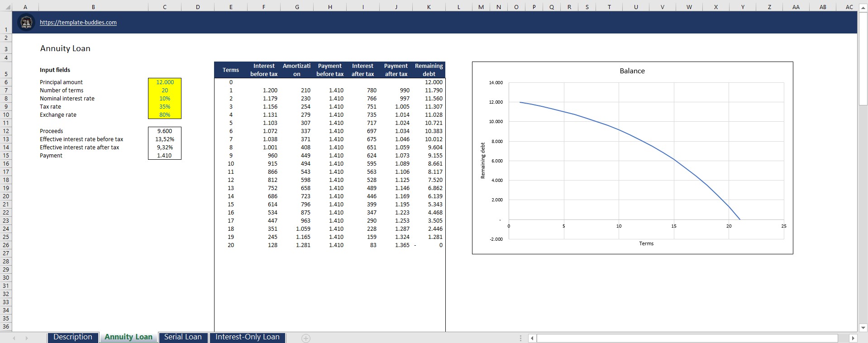The height and width of the screenshot is (343, 868).
Task: Click the Payment after tax header
Action: coord(396,70)
